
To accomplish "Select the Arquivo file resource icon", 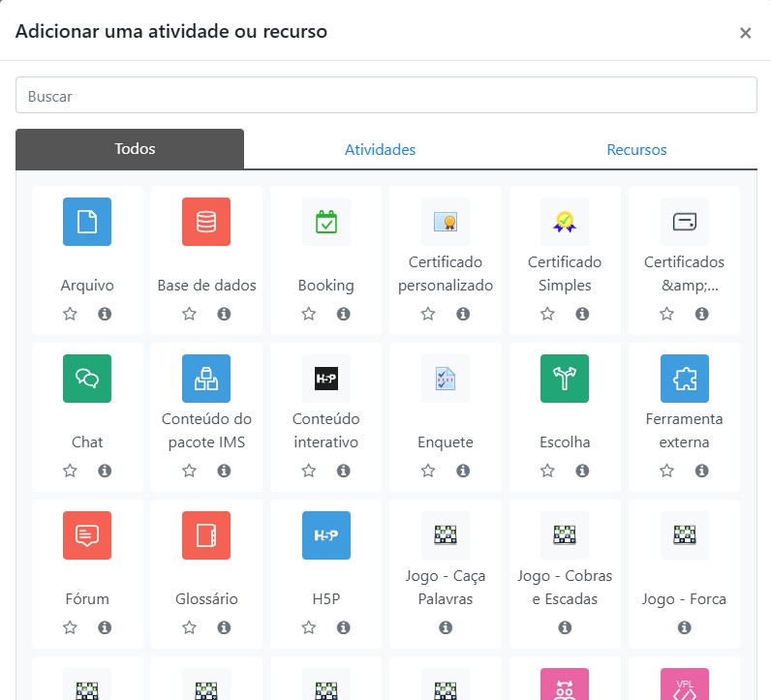I will point(87,222).
